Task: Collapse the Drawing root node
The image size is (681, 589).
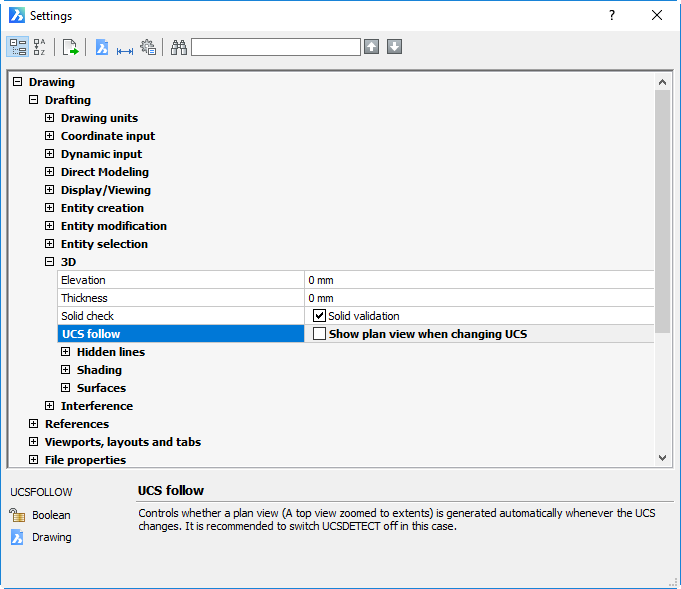Action: (17, 82)
